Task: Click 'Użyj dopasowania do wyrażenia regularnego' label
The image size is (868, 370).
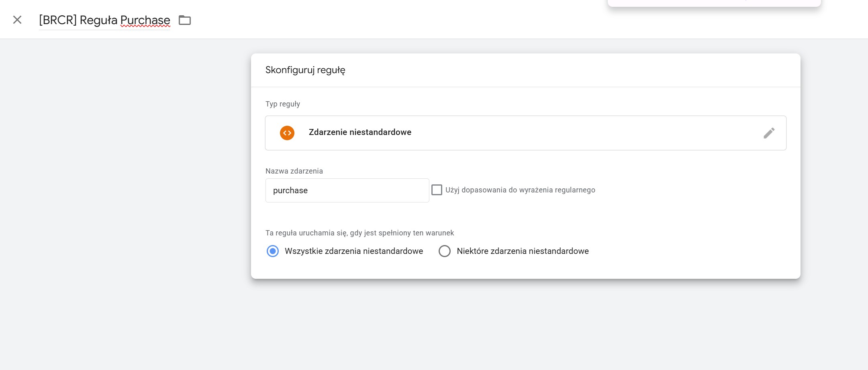Action: click(x=520, y=190)
